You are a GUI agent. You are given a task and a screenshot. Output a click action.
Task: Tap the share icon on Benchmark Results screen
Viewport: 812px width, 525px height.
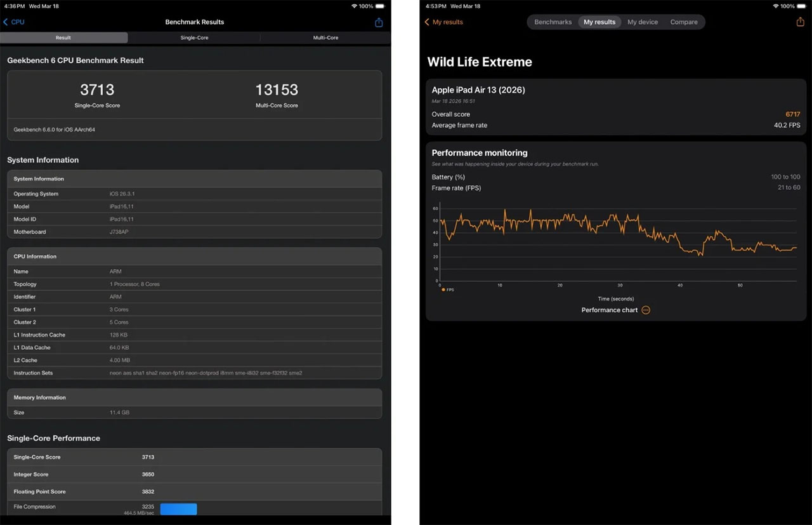point(379,22)
